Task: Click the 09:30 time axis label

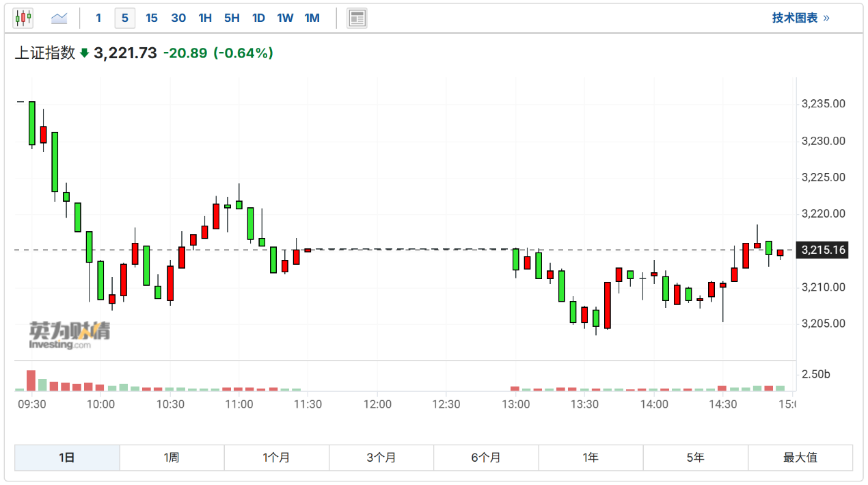Action: (31, 404)
